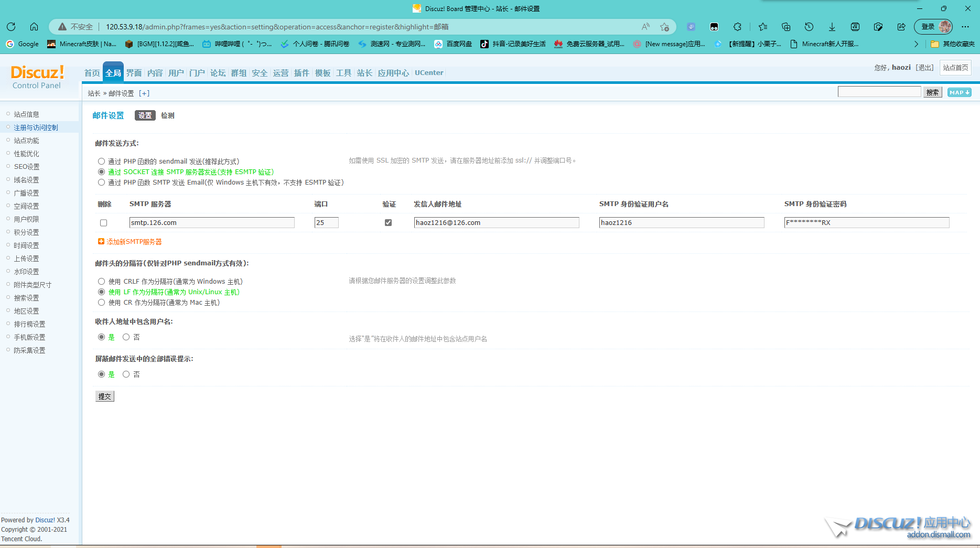Open the 界面 top menu tab
980x548 pixels.
point(134,73)
